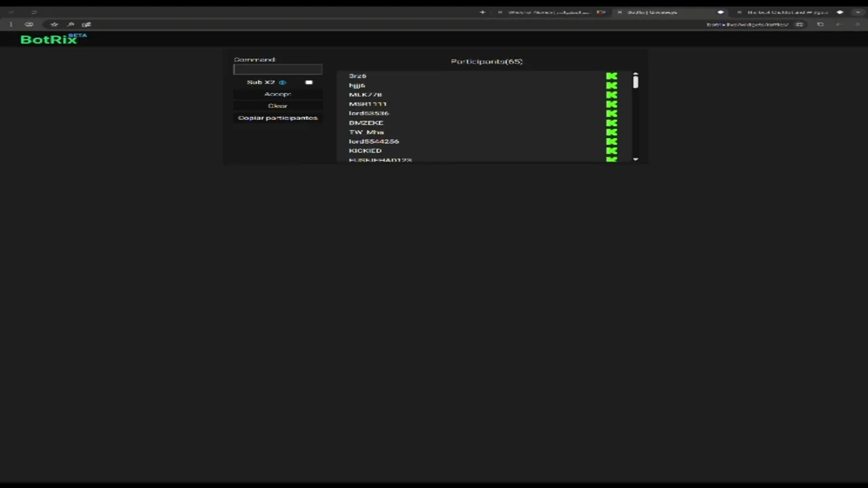Toggle the Sub X2 switch

coord(309,83)
